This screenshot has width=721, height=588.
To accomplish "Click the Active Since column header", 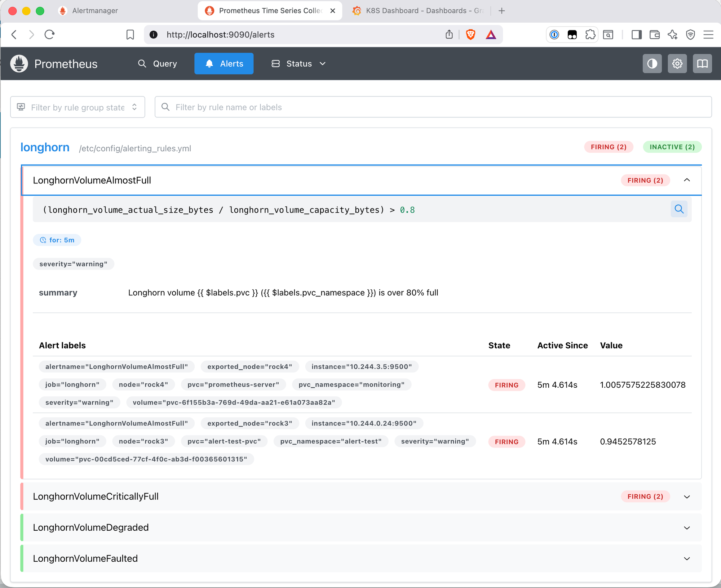I will coord(562,346).
